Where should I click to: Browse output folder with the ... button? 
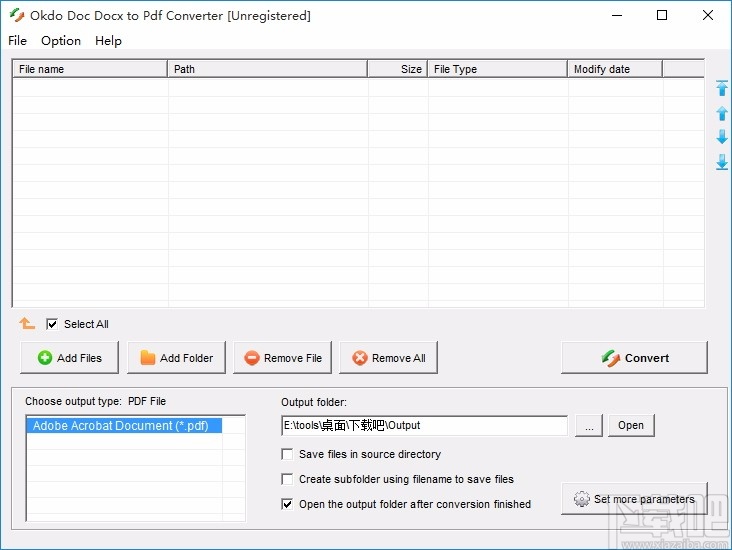tap(589, 425)
